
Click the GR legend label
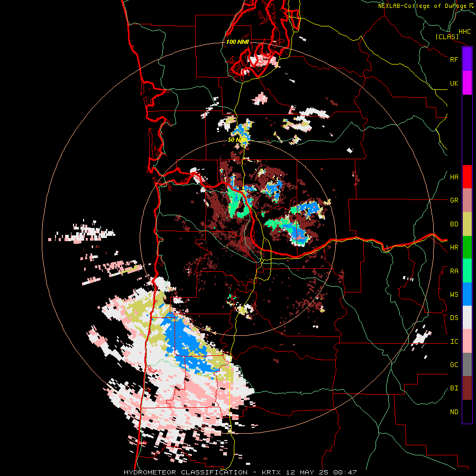(x=454, y=200)
